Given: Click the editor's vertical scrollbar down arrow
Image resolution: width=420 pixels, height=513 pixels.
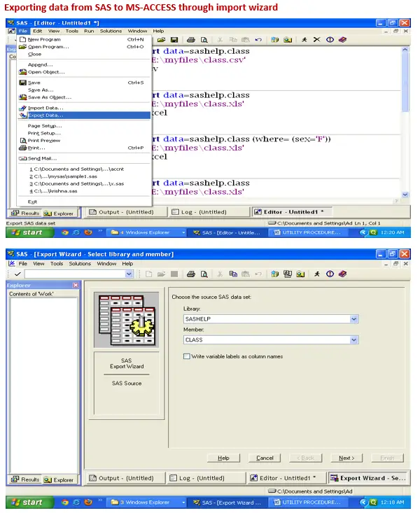Looking at the screenshot, I should [x=406, y=194].
